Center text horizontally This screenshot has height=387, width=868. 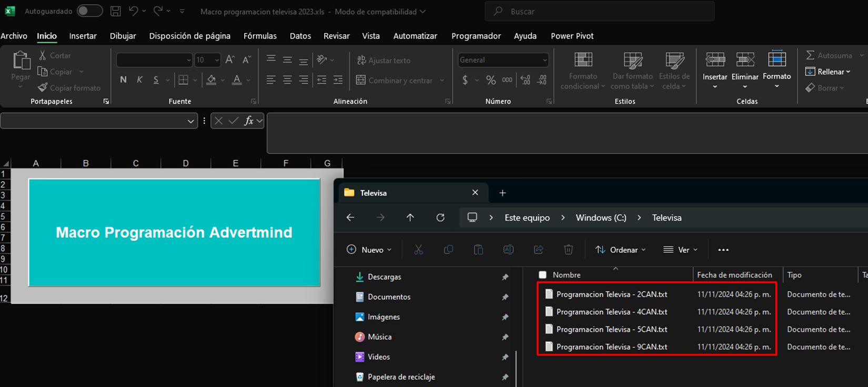[287, 80]
